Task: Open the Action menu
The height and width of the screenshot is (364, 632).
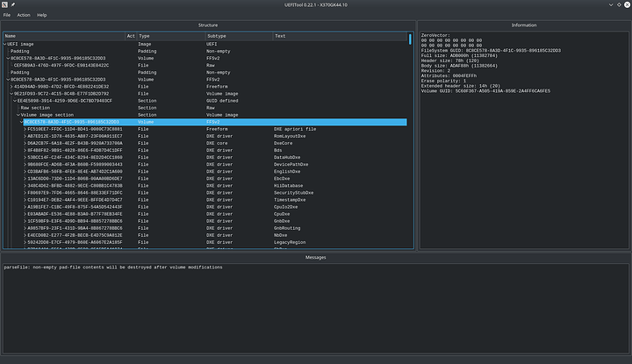Action: [24, 15]
